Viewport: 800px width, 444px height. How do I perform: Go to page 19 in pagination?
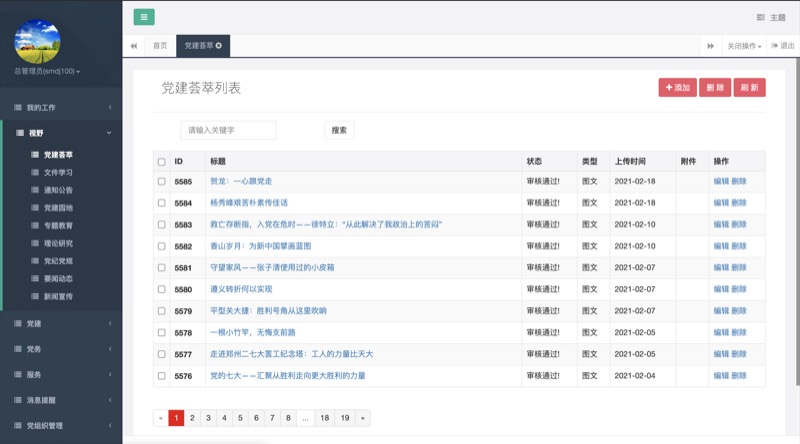click(x=345, y=418)
